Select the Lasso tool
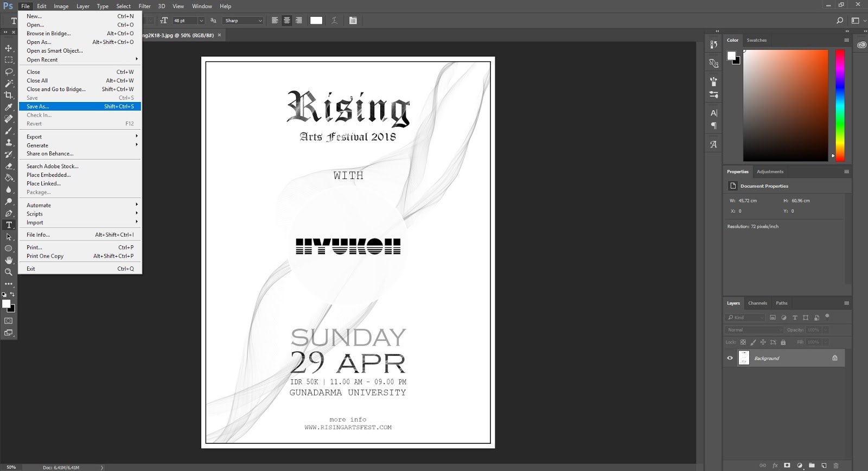This screenshot has width=868, height=471. pos(9,72)
